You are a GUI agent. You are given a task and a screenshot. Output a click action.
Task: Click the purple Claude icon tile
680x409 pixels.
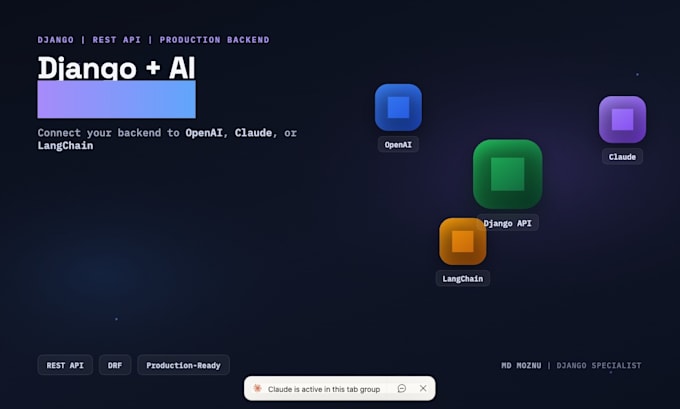(x=622, y=119)
